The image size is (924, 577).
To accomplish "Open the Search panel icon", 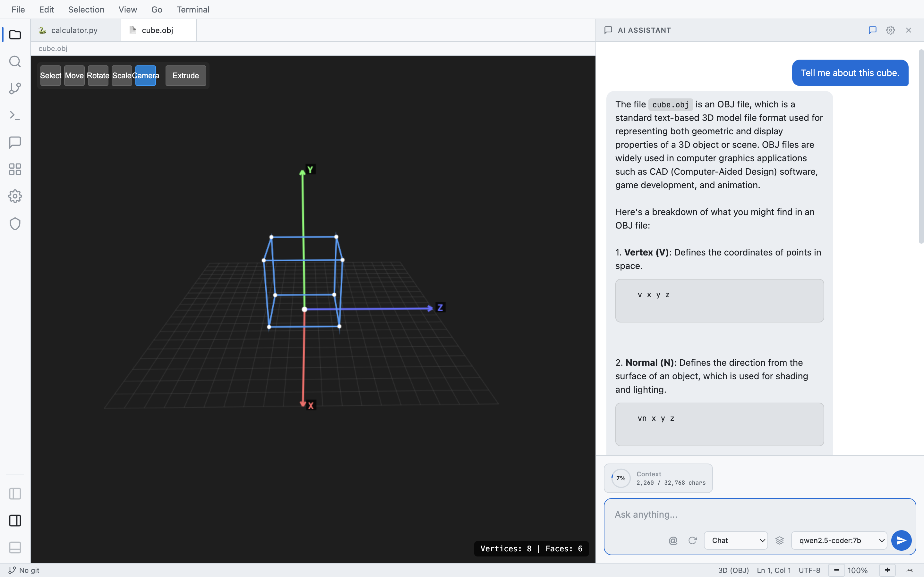I will [x=15, y=62].
